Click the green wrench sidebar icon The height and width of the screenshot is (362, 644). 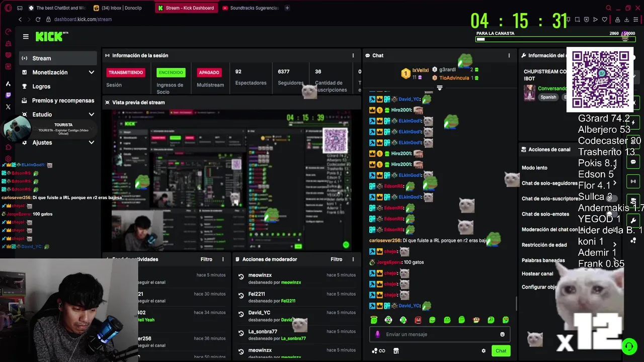(x=633, y=220)
